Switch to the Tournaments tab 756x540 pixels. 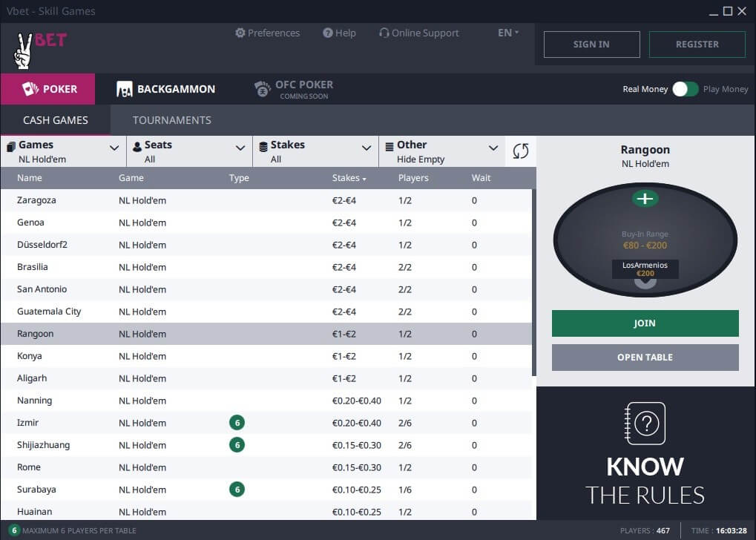(171, 120)
